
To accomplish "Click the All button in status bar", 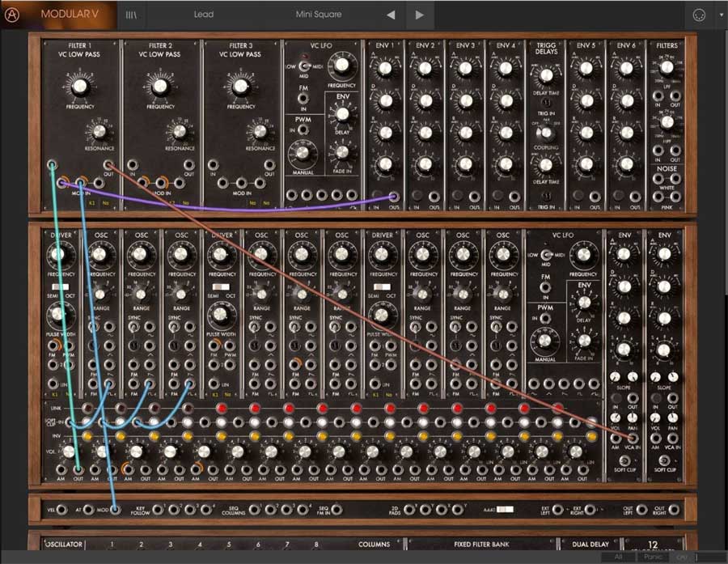I will click(x=618, y=557).
